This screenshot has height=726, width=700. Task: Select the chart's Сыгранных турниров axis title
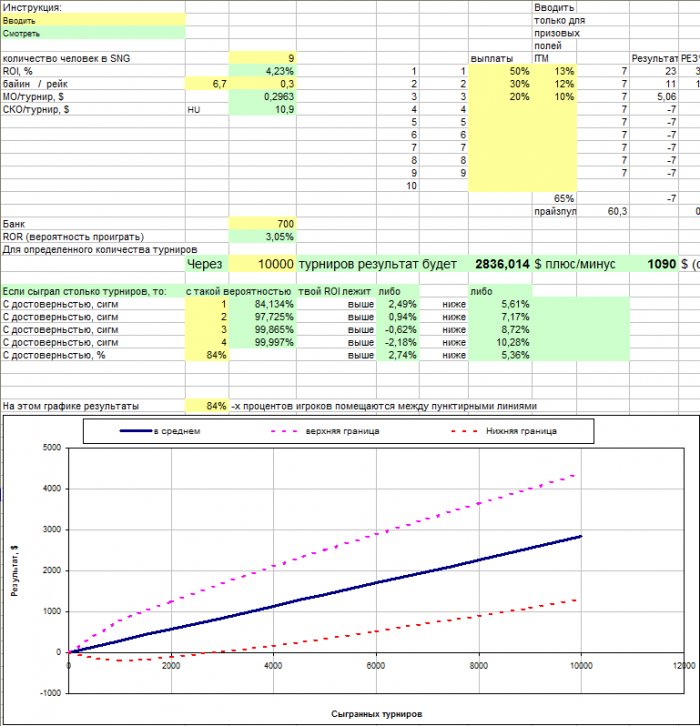point(376,714)
